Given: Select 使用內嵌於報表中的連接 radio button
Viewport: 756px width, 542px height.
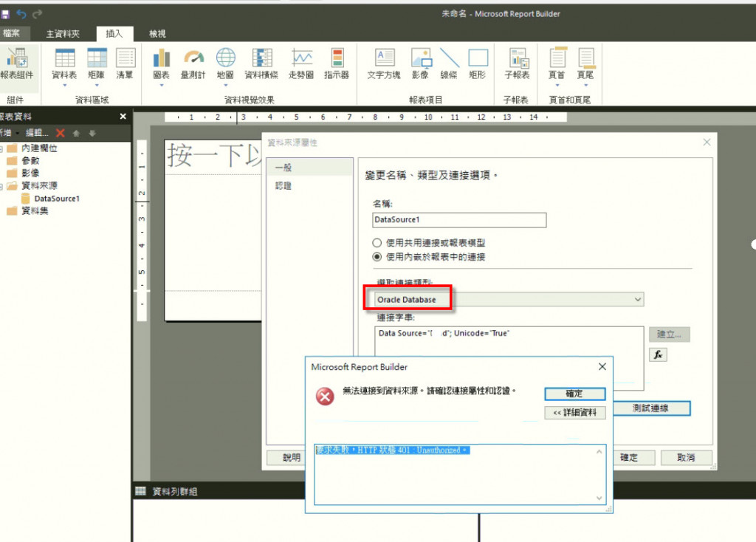Looking at the screenshot, I should pyautogui.click(x=377, y=256).
